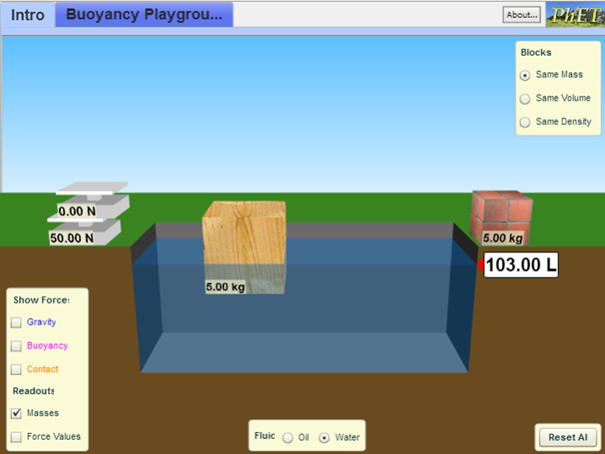This screenshot has height=454, width=605.
Task: Click the Reset All button
Action: pyautogui.click(x=568, y=437)
